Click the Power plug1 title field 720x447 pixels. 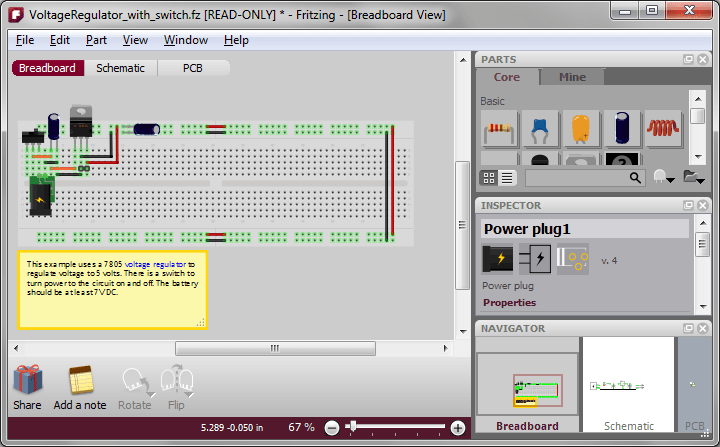pyautogui.click(x=585, y=229)
